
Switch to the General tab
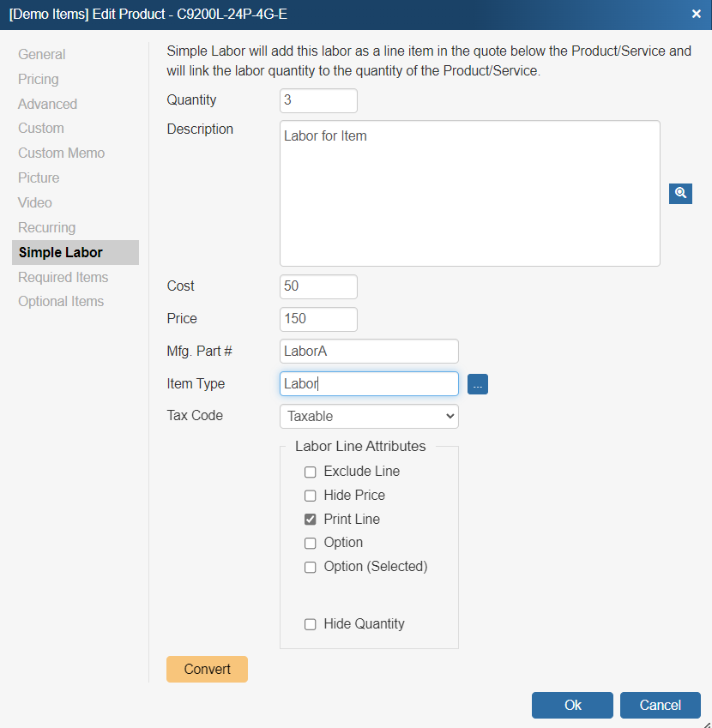click(42, 55)
